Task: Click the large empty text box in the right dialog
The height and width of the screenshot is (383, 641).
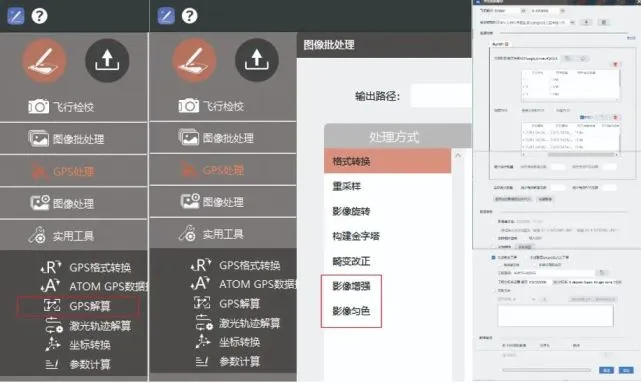Action: [x=556, y=316]
